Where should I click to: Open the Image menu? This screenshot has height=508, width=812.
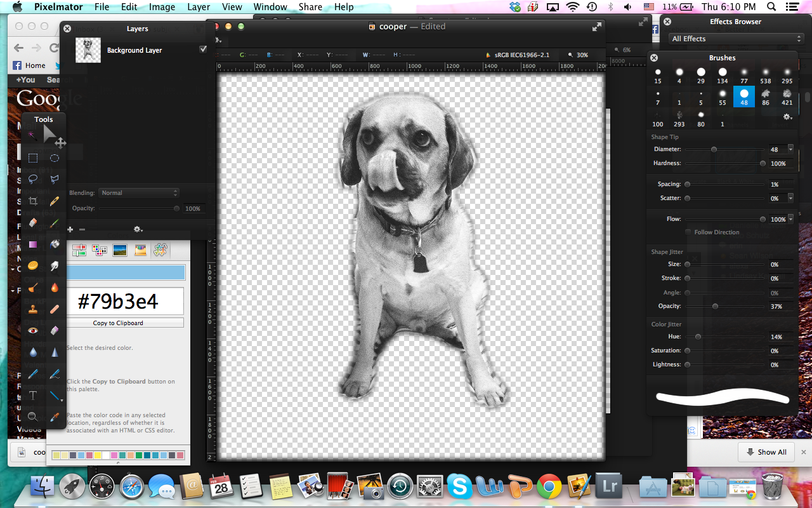coord(162,7)
